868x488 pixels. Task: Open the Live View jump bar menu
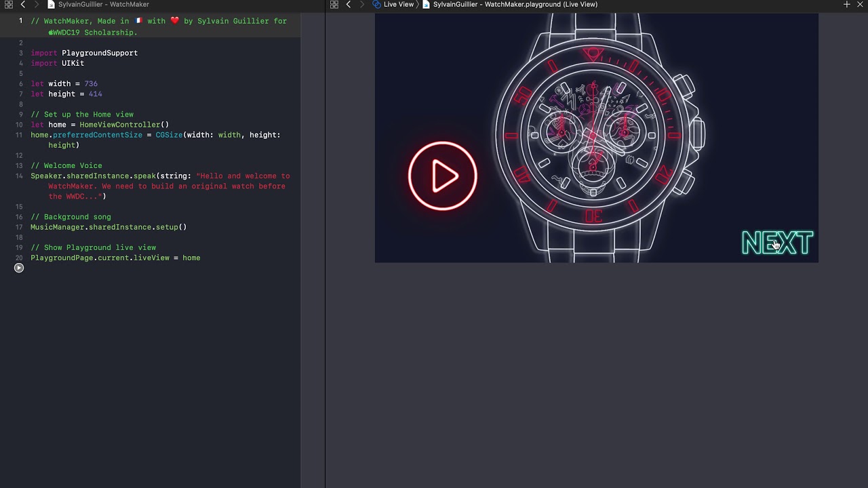coord(399,5)
